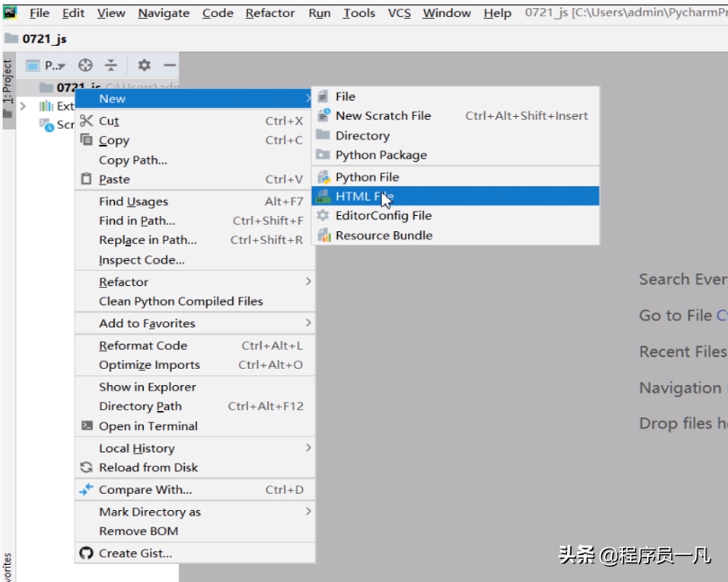Click the chart icon beside Resource Bundle
This screenshot has width=728, height=582.
tap(324, 235)
